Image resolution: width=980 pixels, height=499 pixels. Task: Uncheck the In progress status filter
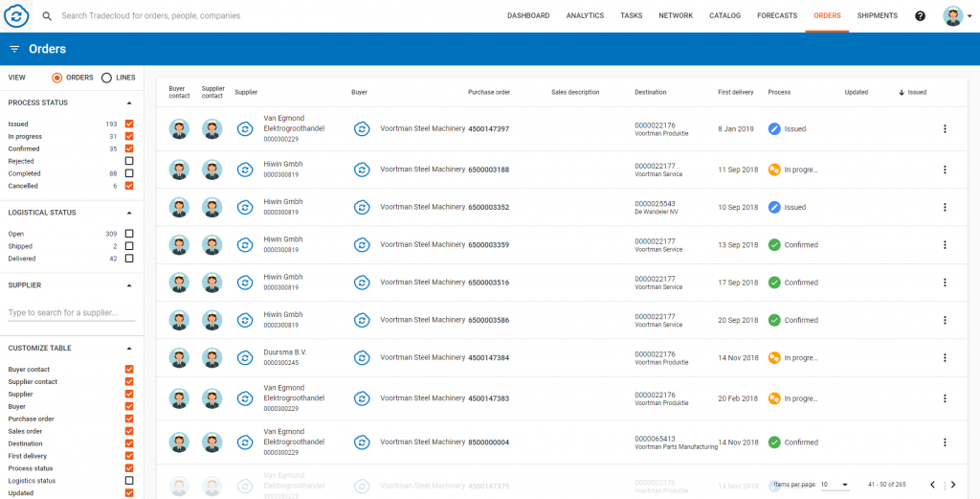tap(129, 136)
